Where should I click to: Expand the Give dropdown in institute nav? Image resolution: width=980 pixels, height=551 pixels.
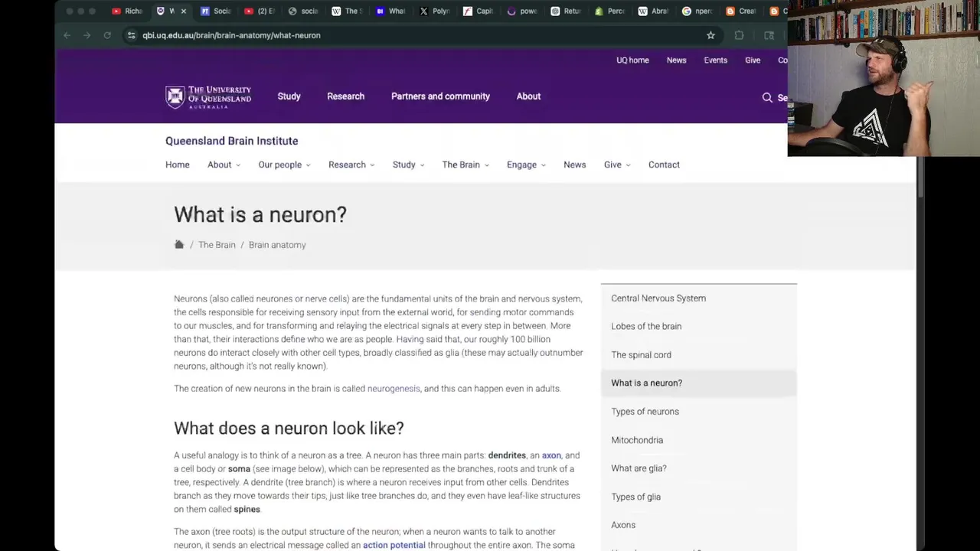tap(617, 165)
